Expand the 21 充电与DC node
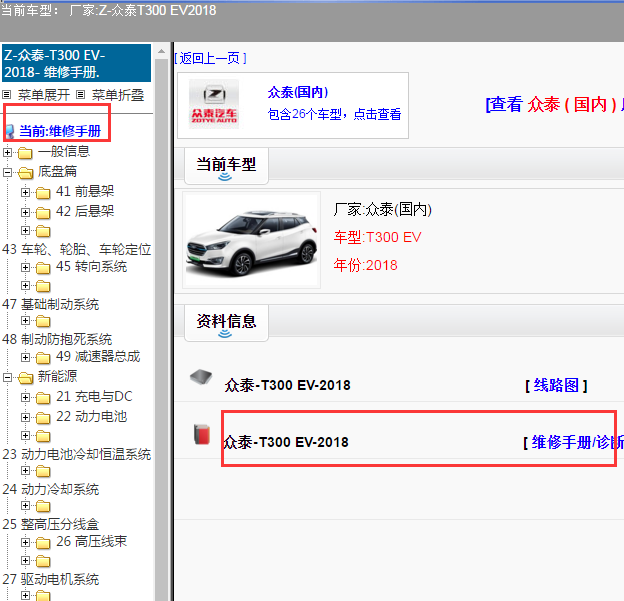The height and width of the screenshot is (601, 624). [25, 397]
